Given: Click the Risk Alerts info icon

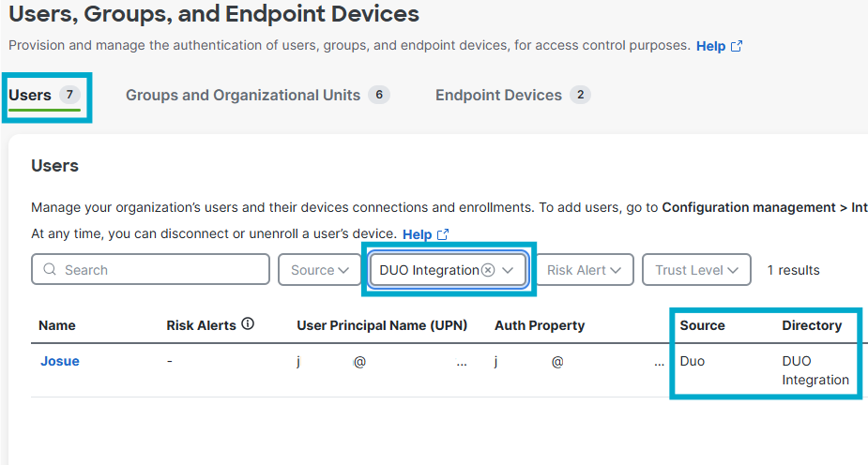Looking at the screenshot, I should (x=248, y=324).
